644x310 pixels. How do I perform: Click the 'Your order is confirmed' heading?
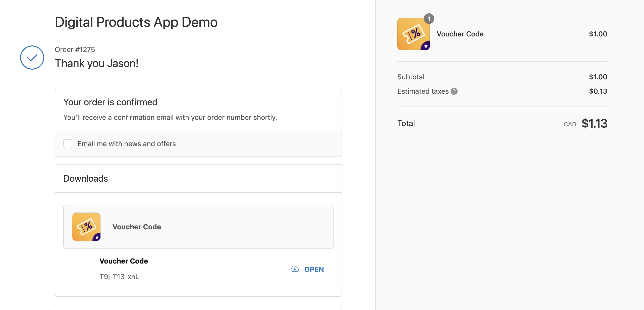pyautogui.click(x=110, y=102)
